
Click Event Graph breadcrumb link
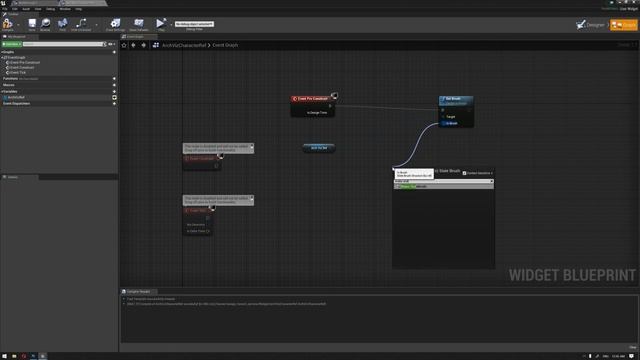click(225, 45)
